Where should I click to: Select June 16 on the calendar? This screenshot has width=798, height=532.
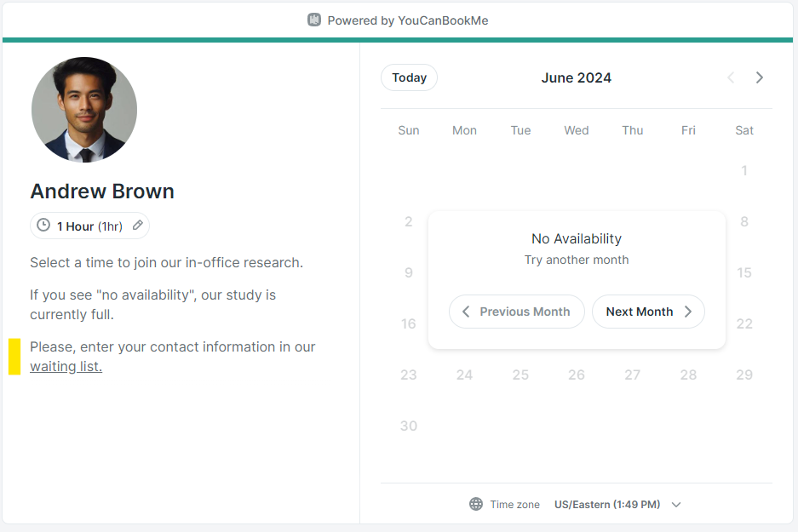(409, 323)
